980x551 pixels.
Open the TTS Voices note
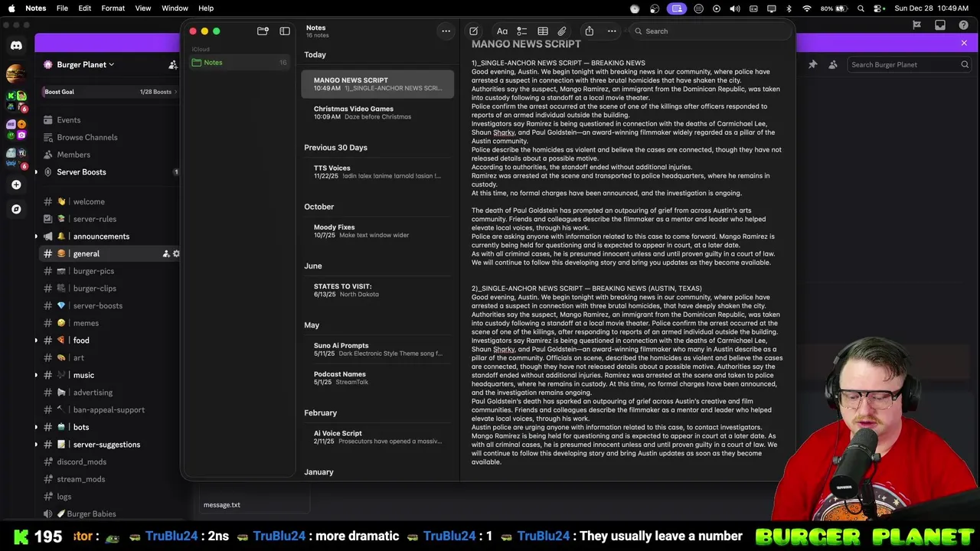pyautogui.click(x=377, y=171)
